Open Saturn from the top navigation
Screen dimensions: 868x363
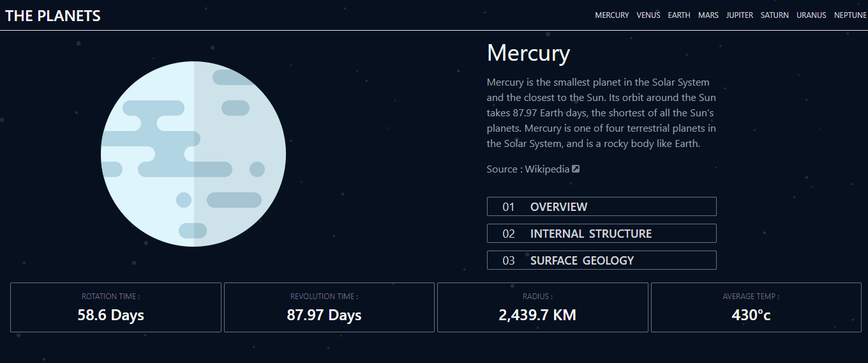coord(775,15)
